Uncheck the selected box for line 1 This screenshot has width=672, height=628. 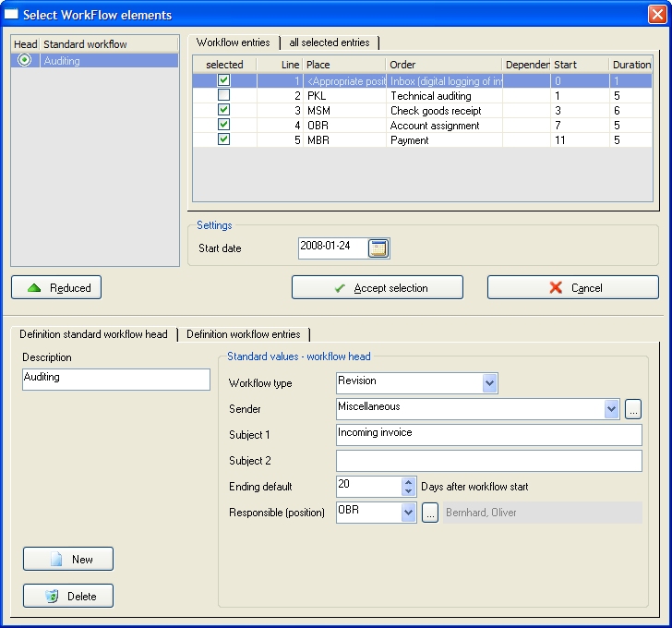click(223, 80)
